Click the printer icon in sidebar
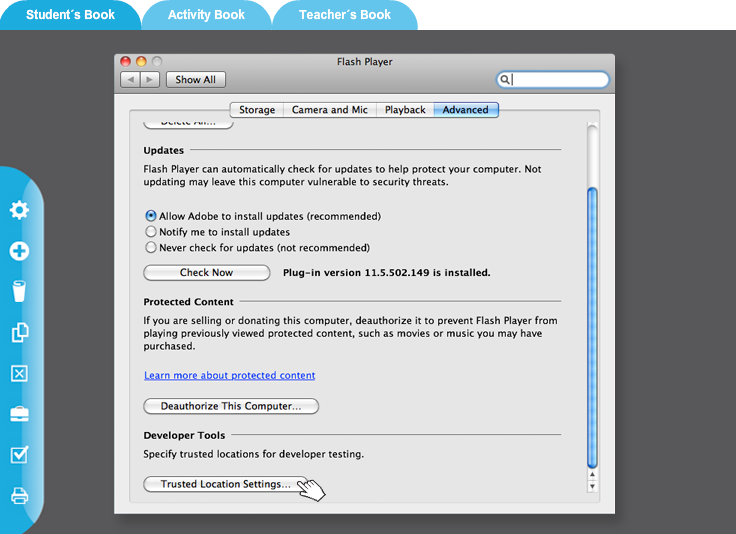 [x=19, y=495]
